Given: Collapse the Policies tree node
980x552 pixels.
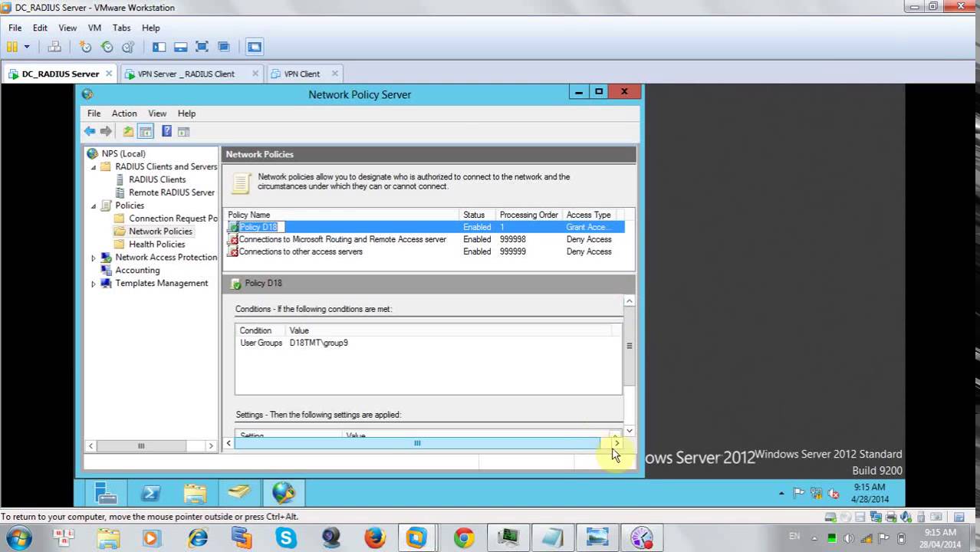Looking at the screenshot, I should 94,205.
